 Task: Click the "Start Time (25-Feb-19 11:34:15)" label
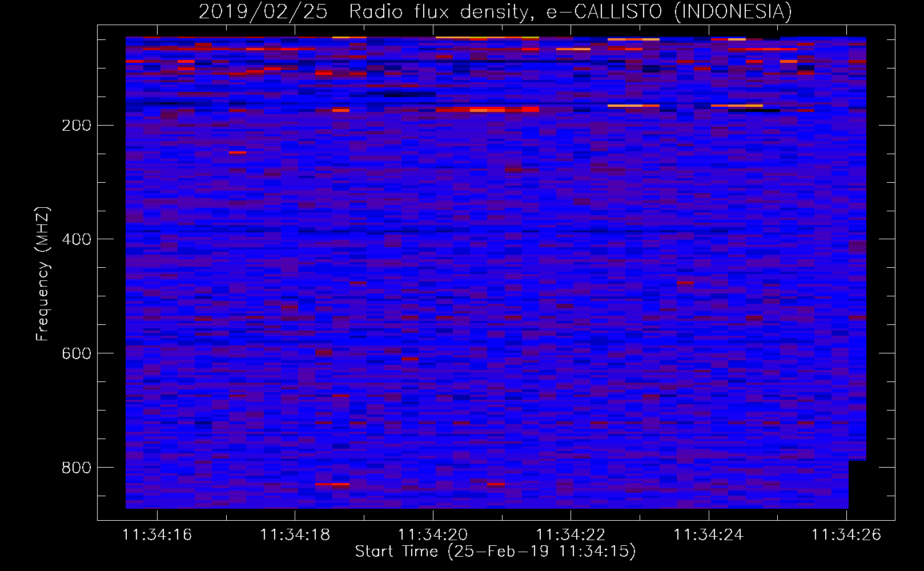[x=495, y=552]
